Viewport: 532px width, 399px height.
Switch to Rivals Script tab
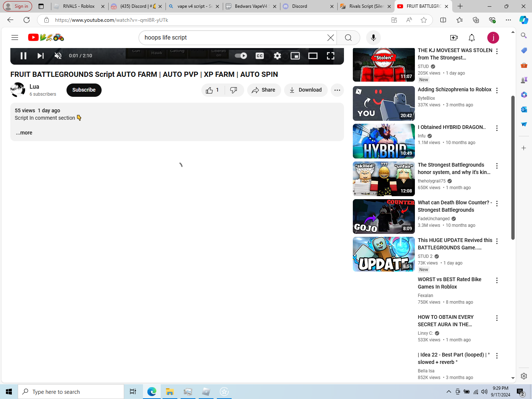point(366,6)
